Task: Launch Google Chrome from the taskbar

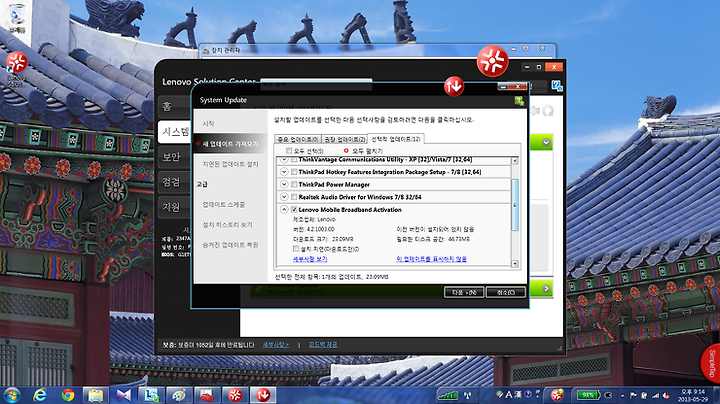Action: click(68, 395)
